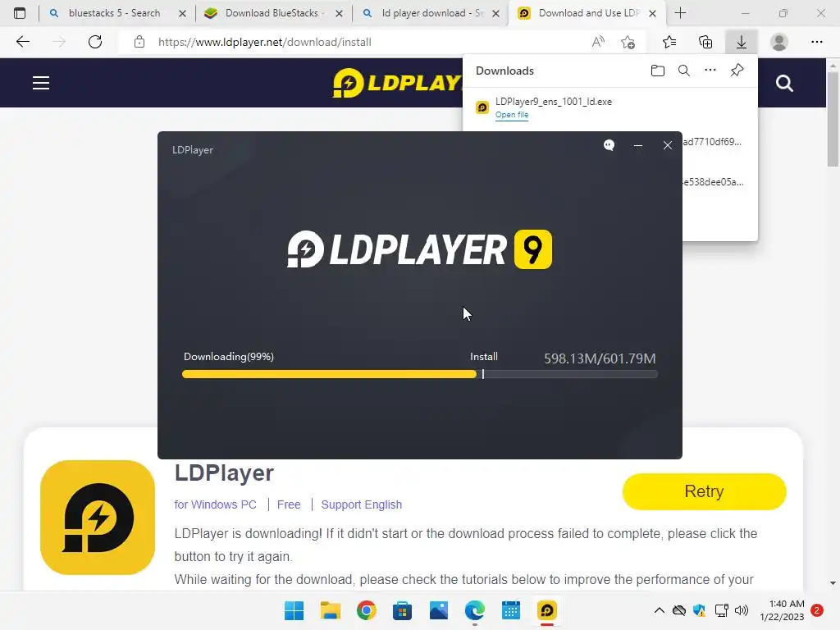Open downloads folder icon in Downloads panel
Image resolution: width=840 pixels, height=630 pixels.
(658, 71)
